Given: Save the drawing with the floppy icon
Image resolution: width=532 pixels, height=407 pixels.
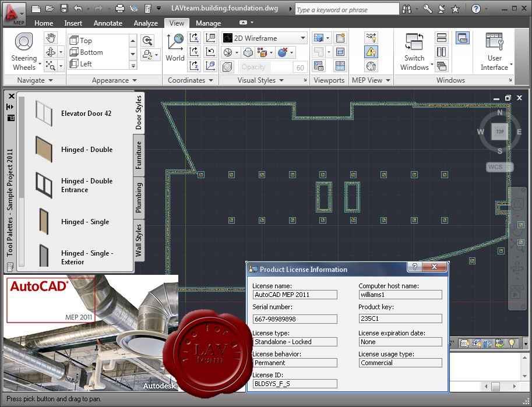Looking at the screenshot, I should tap(64, 9).
